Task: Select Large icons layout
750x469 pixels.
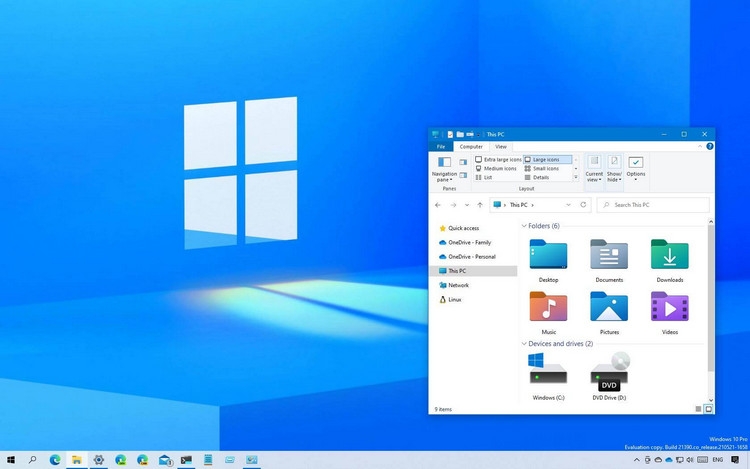Action: (547, 159)
